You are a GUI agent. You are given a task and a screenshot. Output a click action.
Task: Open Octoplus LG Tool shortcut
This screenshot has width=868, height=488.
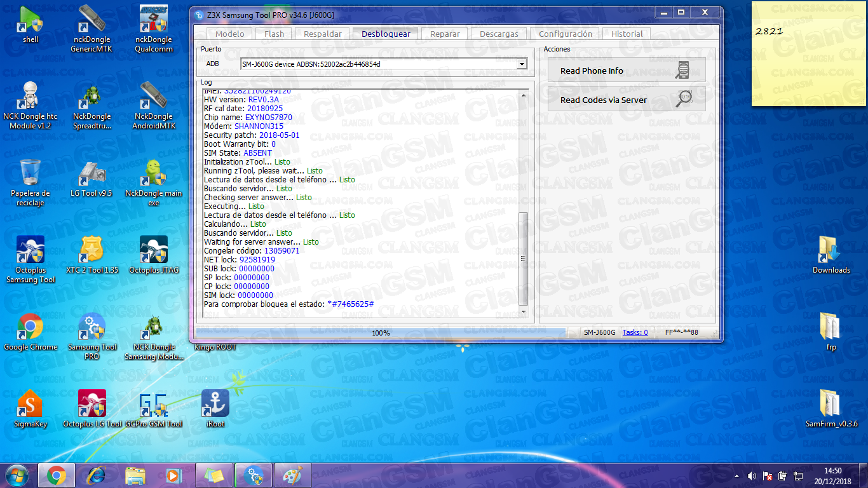pyautogui.click(x=92, y=409)
